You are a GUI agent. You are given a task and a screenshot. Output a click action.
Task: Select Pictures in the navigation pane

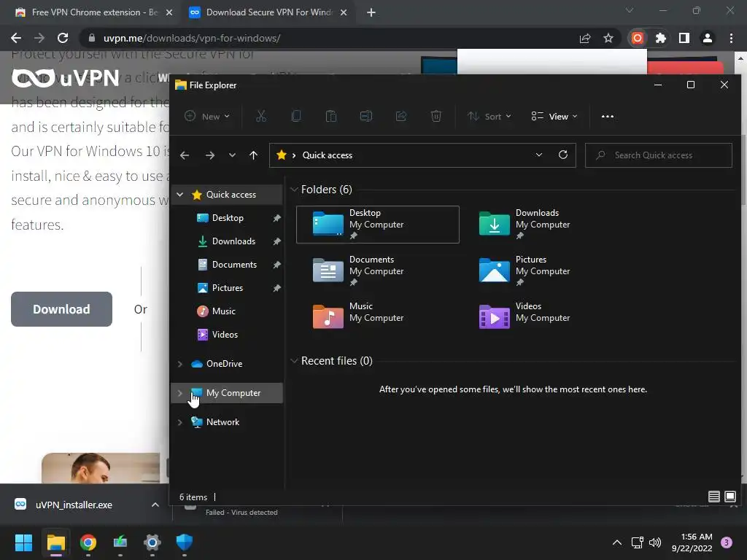pyautogui.click(x=228, y=287)
